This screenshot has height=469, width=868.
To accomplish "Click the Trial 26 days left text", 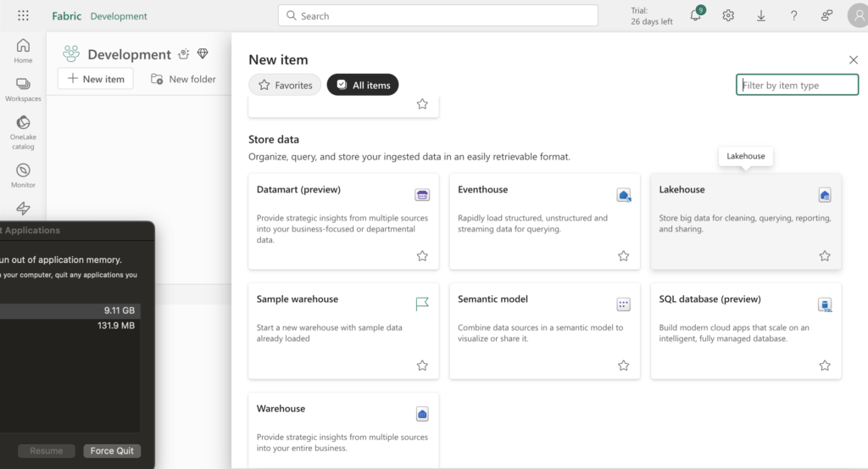I will point(652,16).
